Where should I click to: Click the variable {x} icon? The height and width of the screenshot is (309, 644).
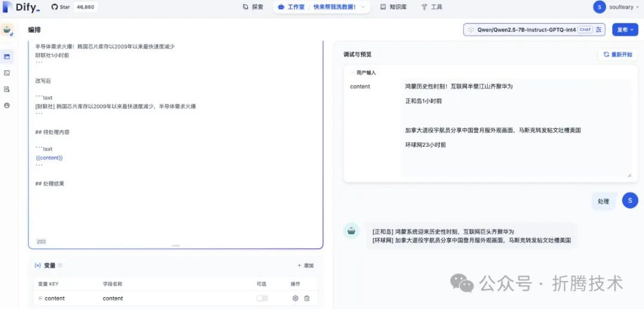(x=38, y=265)
